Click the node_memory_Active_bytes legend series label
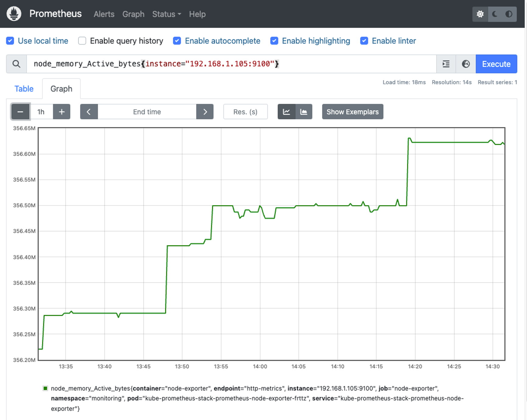This screenshot has height=420, width=527. [257, 398]
